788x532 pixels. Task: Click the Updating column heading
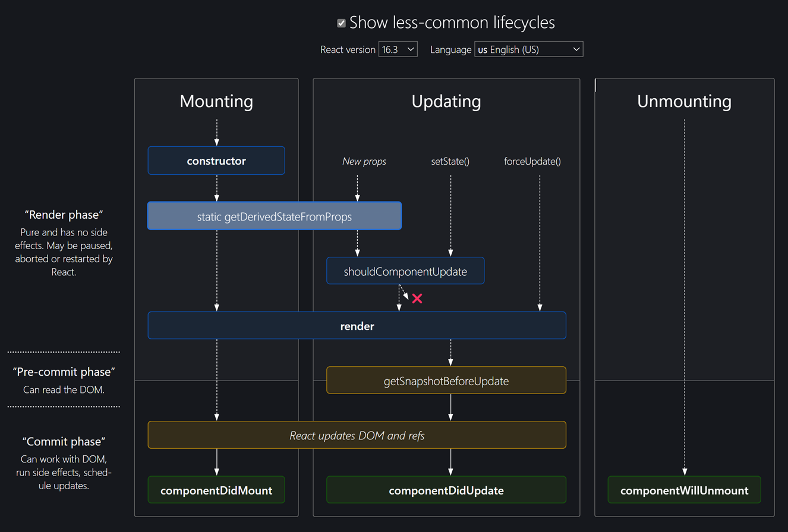pos(446,101)
